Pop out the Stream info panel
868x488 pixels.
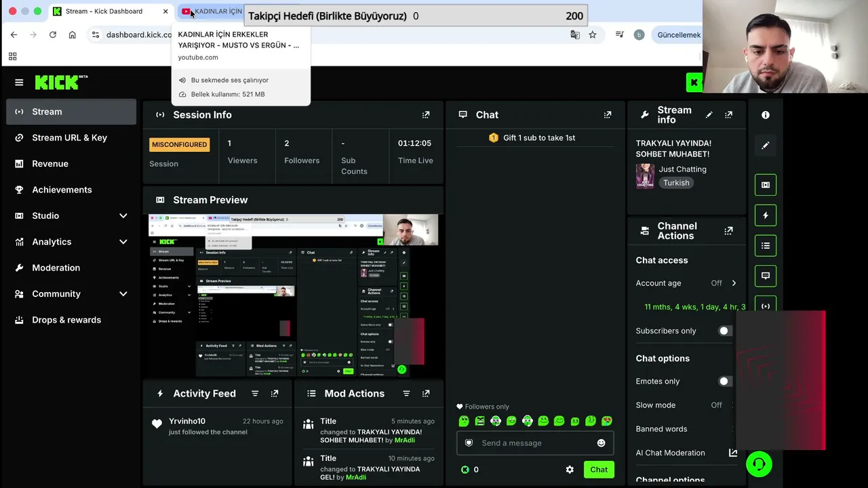pos(729,115)
